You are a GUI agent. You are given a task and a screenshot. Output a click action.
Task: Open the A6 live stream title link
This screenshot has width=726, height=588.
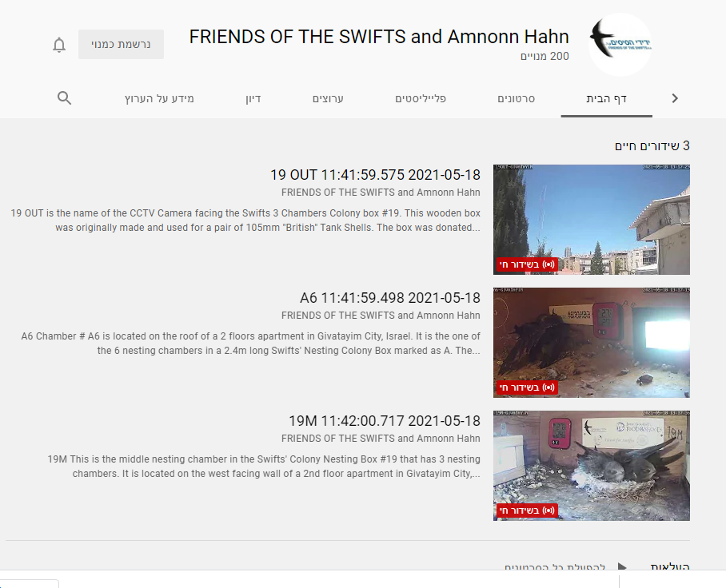click(389, 298)
